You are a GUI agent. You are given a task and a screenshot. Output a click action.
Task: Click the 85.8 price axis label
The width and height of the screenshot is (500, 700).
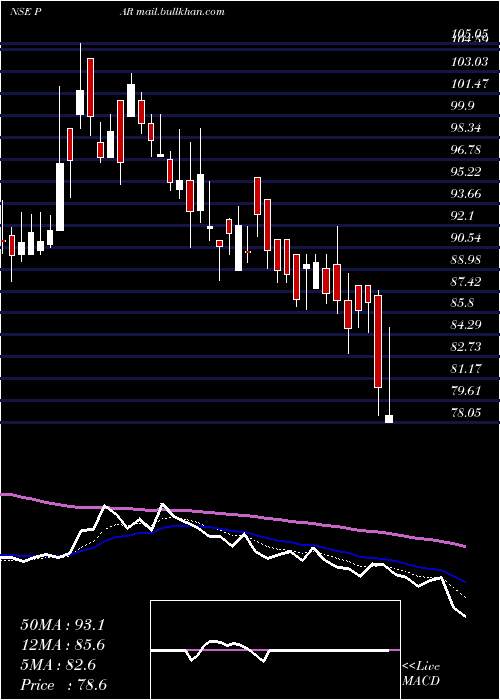pos(462,303)
